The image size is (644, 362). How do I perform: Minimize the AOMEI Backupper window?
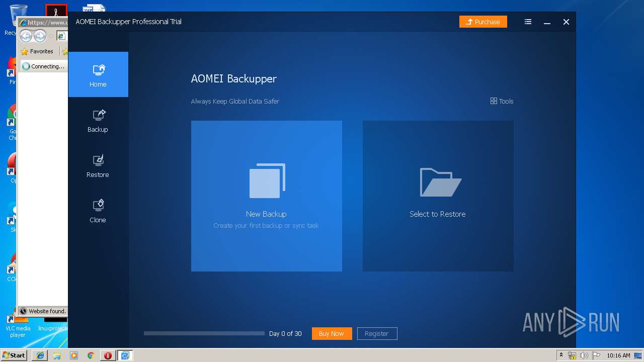pyautogui.click(x=547, y=22)
